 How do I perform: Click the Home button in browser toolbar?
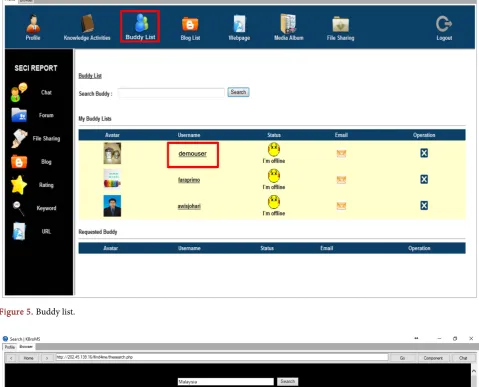(x=28, y=358)
